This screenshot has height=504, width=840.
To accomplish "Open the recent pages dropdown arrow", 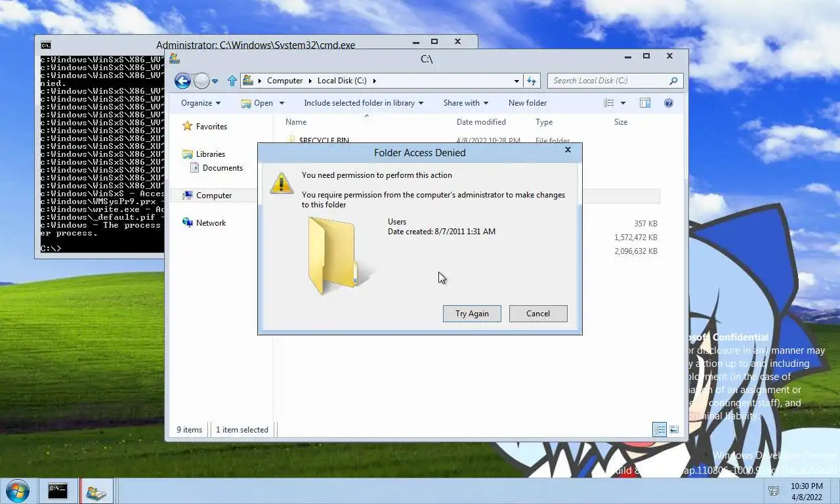I will [x=215, y=81].
